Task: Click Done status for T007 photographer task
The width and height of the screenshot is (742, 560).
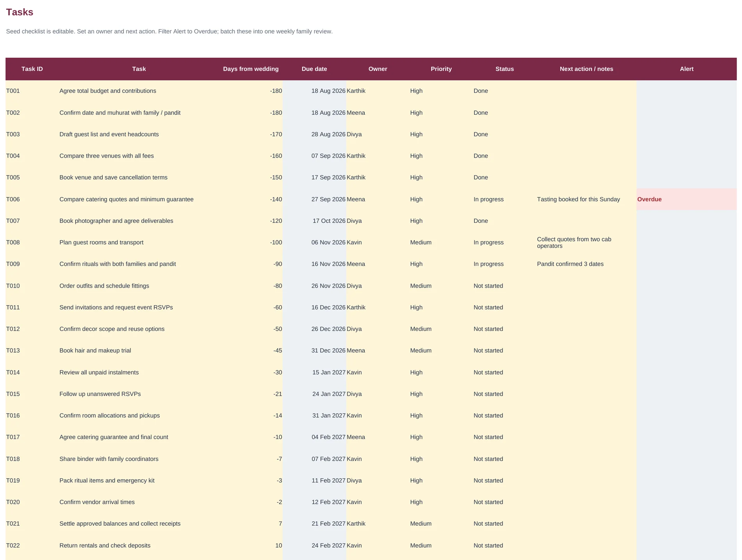Action: (x=505, y=221)
